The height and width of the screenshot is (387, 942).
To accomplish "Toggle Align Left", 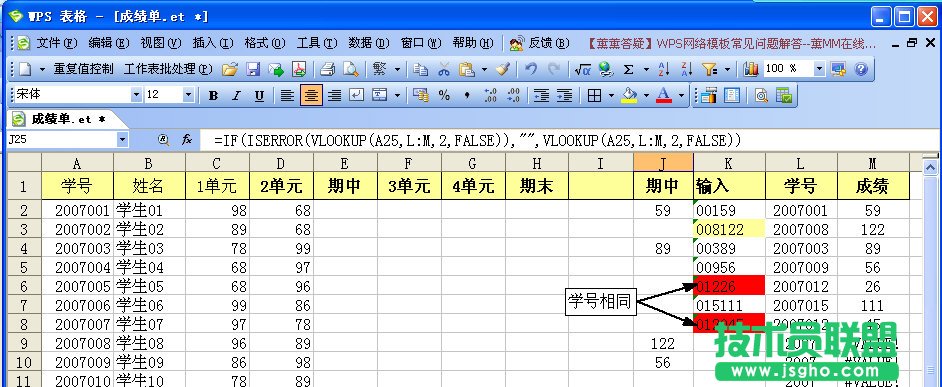I will click(x=288, y=95).
